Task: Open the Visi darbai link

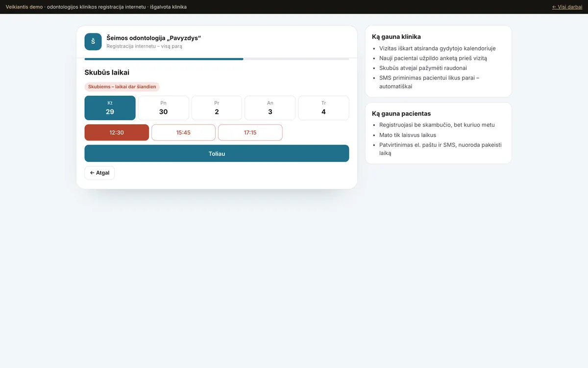Action: [567, 7]
